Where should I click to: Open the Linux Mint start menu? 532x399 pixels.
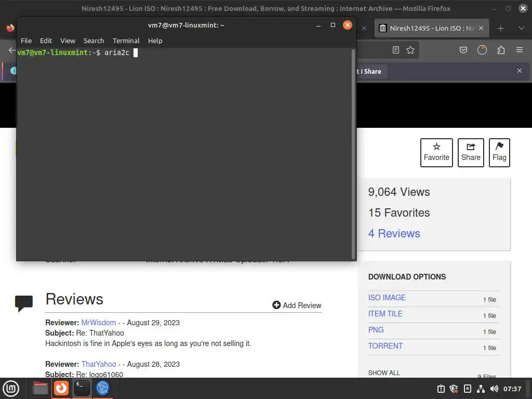pos(11,389)
